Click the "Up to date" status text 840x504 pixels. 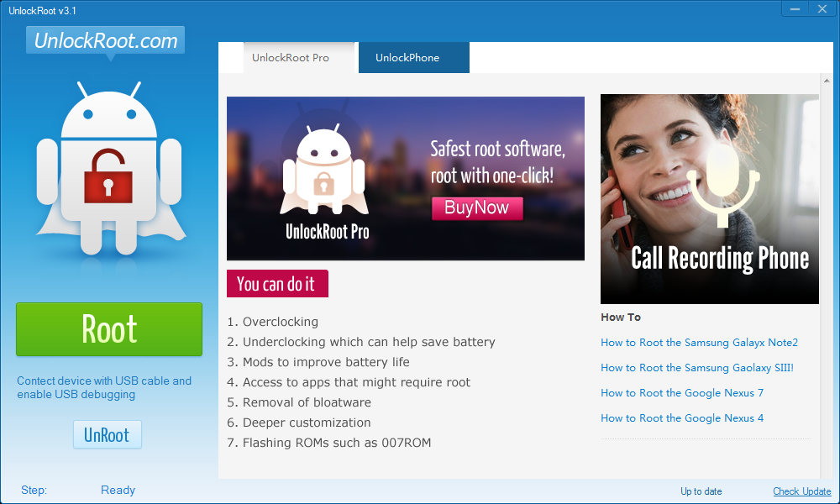(701, 491)
